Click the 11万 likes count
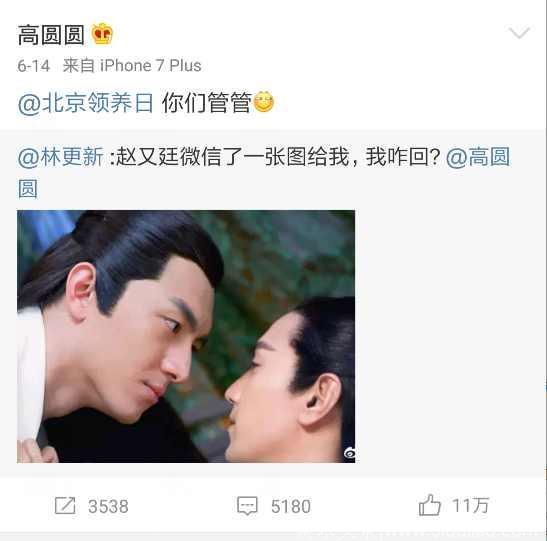547x541 pixels. pos(471,505)
